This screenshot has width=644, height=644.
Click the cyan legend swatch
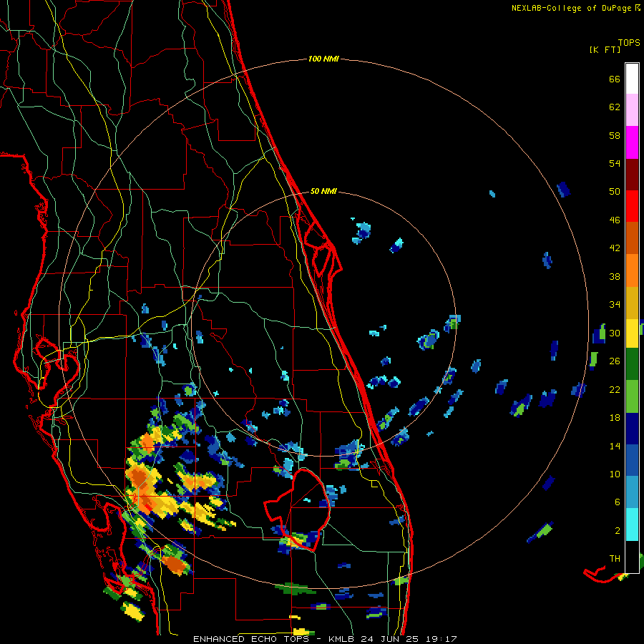[632, 525]
